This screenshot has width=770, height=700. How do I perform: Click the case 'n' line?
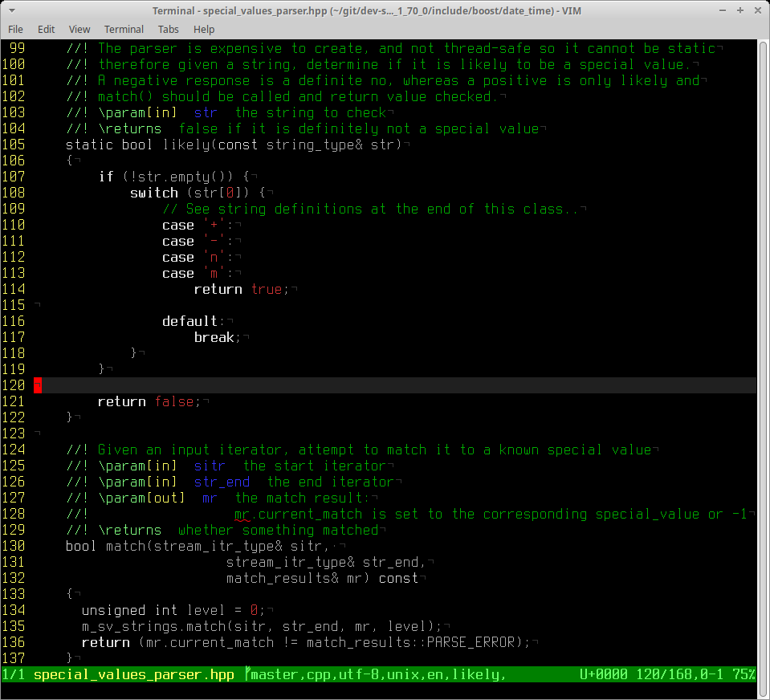[x=198, y=257]
